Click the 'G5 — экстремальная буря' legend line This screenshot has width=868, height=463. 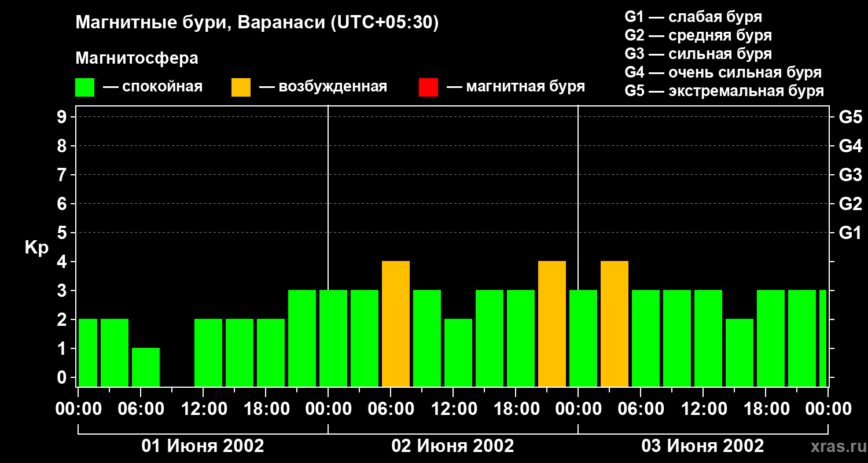click(x=724, y=91)
